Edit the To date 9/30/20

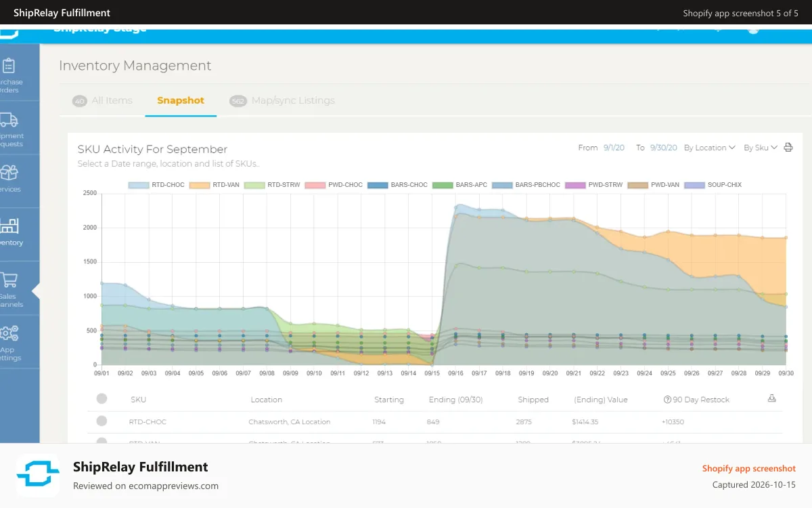[x=664, y=148]
